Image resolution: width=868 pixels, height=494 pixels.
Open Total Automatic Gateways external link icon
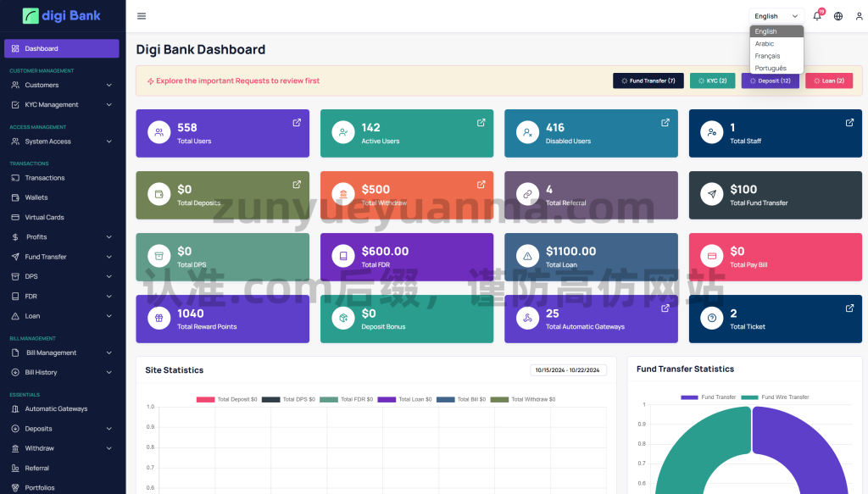[x=665, y=308]
